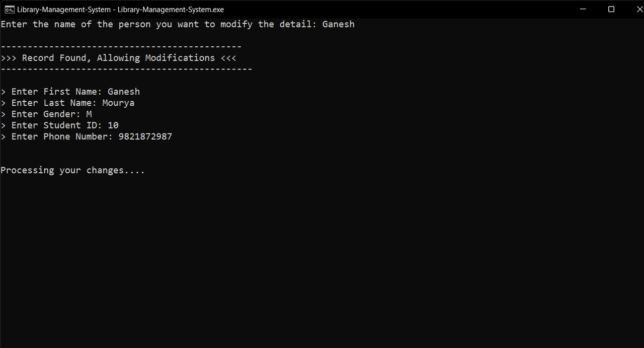This screenshot has height=348, width=644.
Task: Maximize the console window
Action: tap(611, 9)
